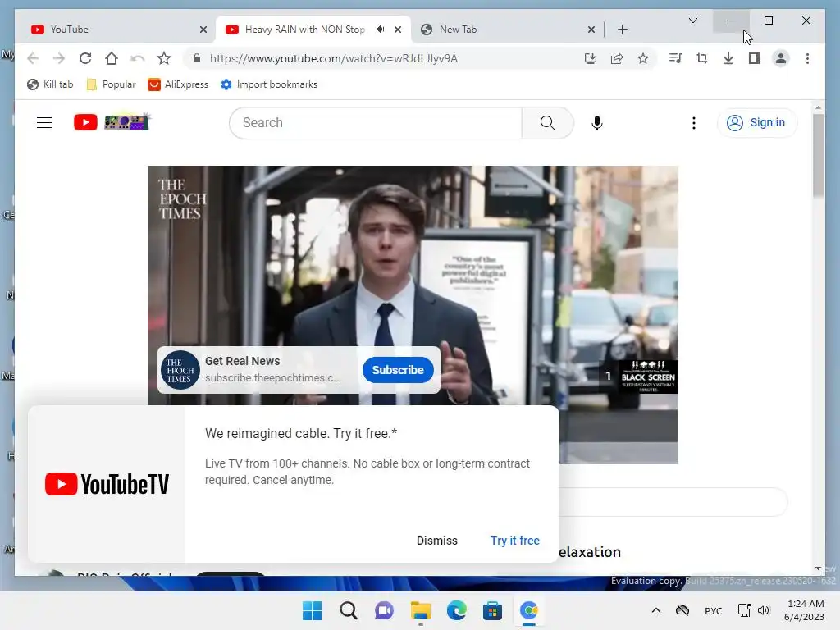Image resolution: width=840 pixels, height=630 pixels.
Task: Open the taskbar Chat app
Action: point(384,610)
